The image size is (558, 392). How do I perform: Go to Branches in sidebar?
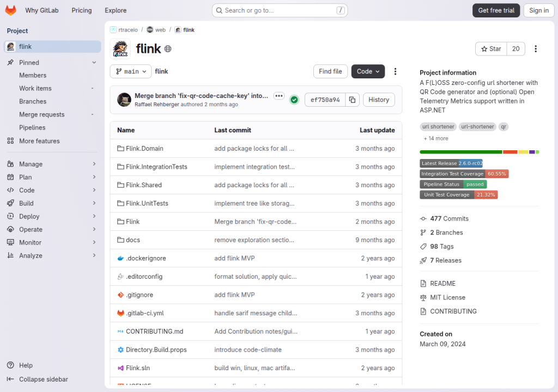coord(33,101)
